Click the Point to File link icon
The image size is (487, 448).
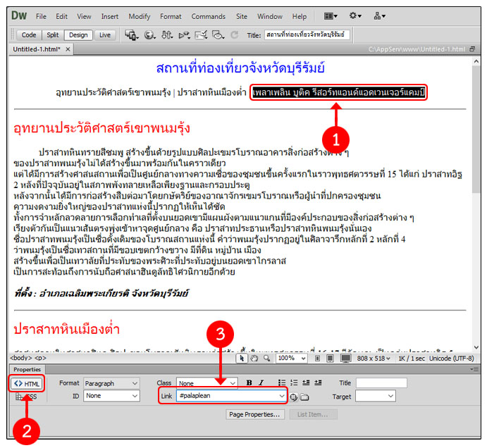[293, 397]
